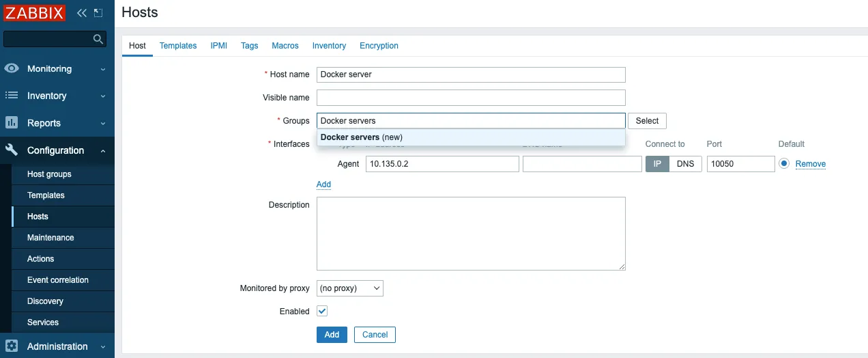Open Services in sidebar
The height and width of the screenshot is (358, 868).
tap(63, 322)
